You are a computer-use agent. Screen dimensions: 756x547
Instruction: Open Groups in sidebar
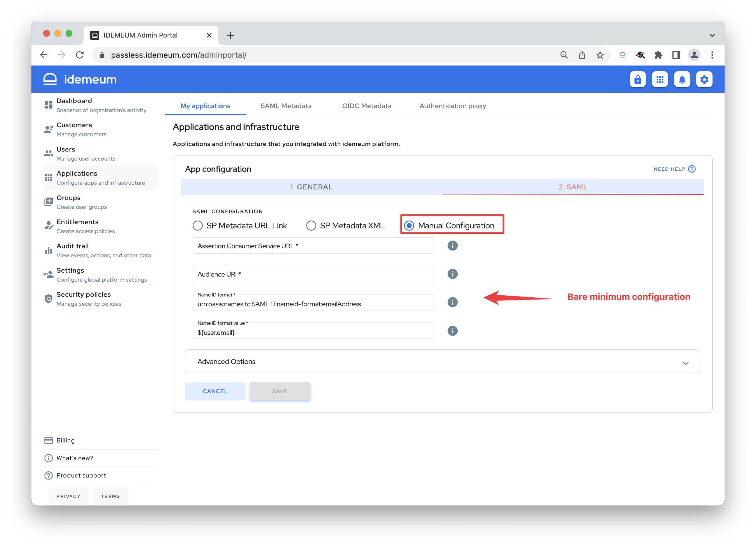coord(100,202)
